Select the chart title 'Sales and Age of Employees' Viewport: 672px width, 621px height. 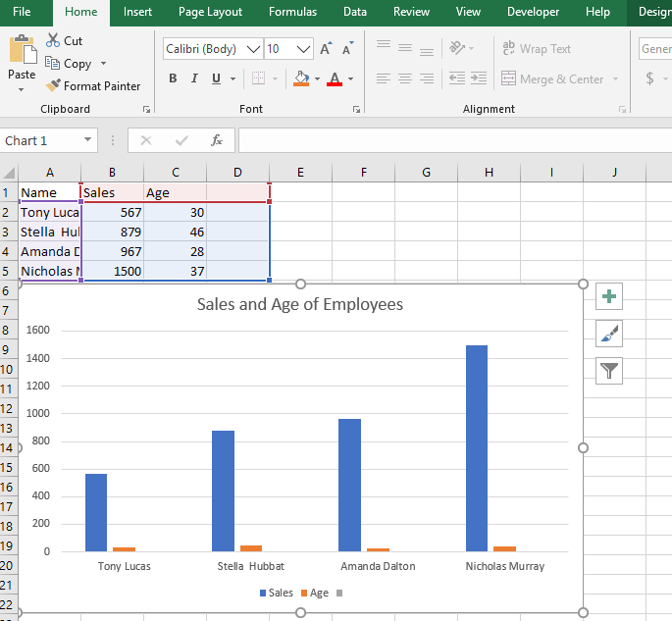(300, 304)
